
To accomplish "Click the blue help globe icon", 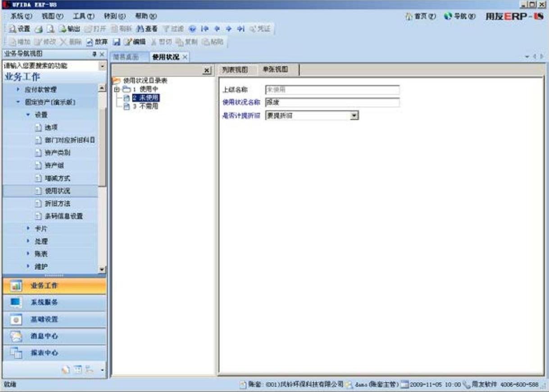I will click(x=192, y=29).
